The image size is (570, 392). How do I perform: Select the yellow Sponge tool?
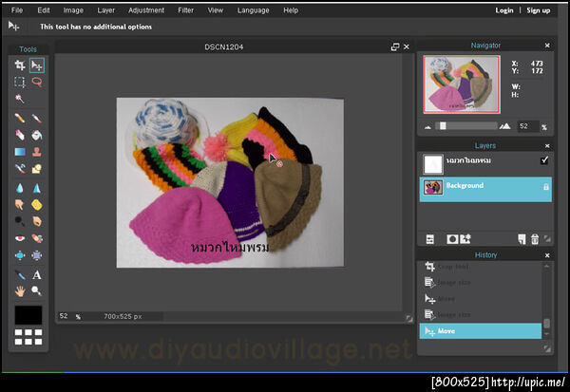click(37, 205)
